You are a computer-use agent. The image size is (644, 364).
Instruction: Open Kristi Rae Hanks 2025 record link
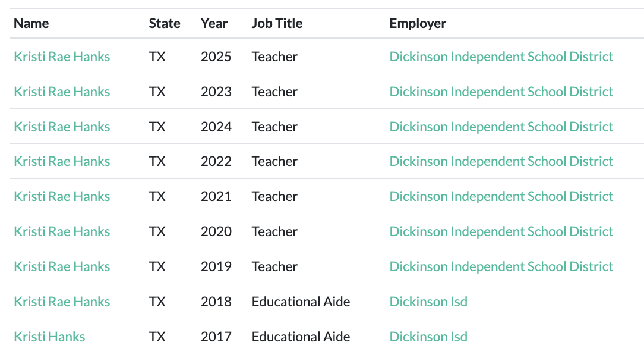[x=62, y=57]
